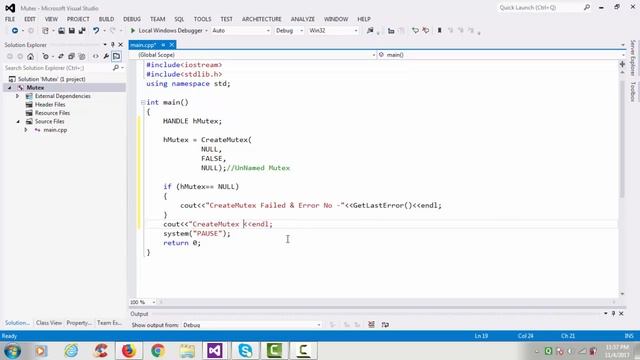Screen dimensions: 640x360
Task: Click the Undo arrow icon
Action: [96, 31]
